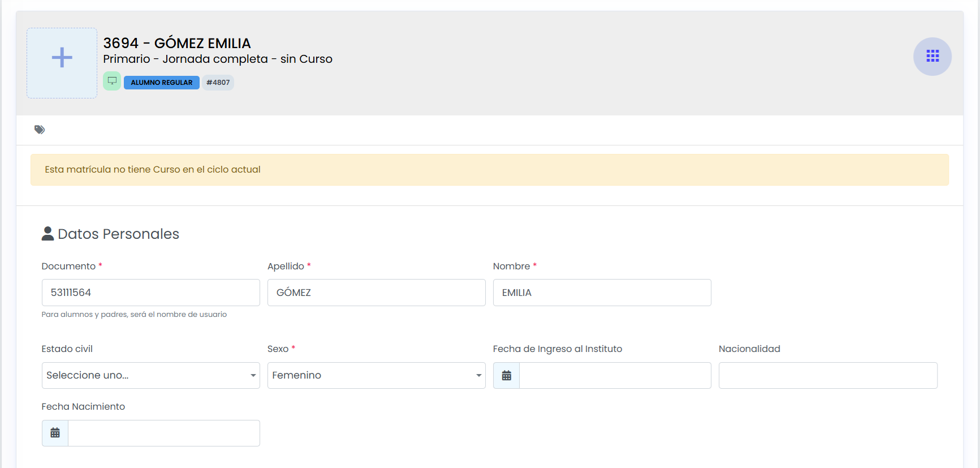Focus the Documento field with 53111564
The height and width of the screenshot is (468, 980).
(x=151, y=293)
